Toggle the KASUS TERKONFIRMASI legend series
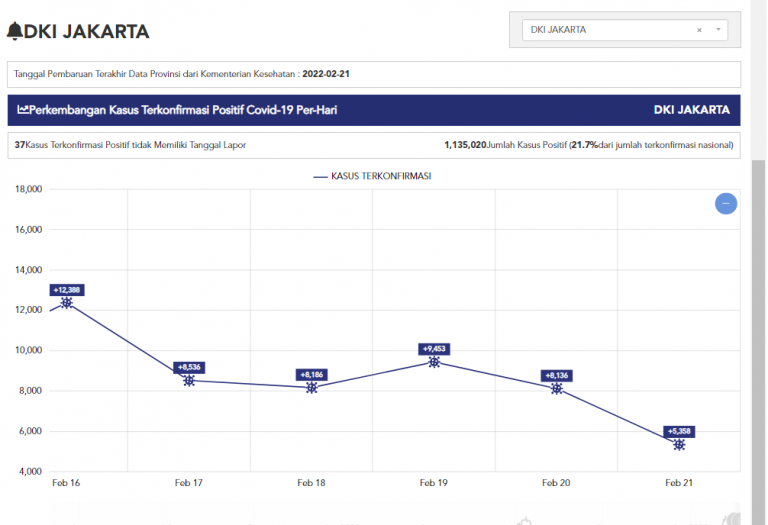 372,176
